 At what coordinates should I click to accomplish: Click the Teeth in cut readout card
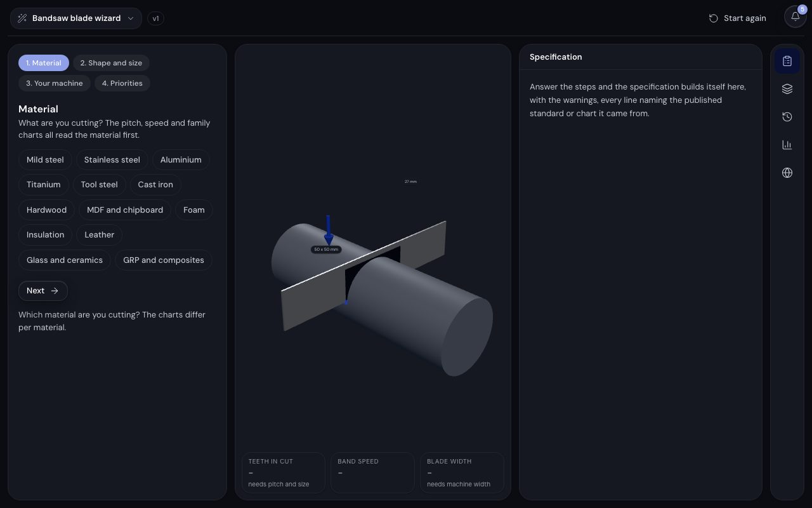pyautogui.click(x=283, y=473)
